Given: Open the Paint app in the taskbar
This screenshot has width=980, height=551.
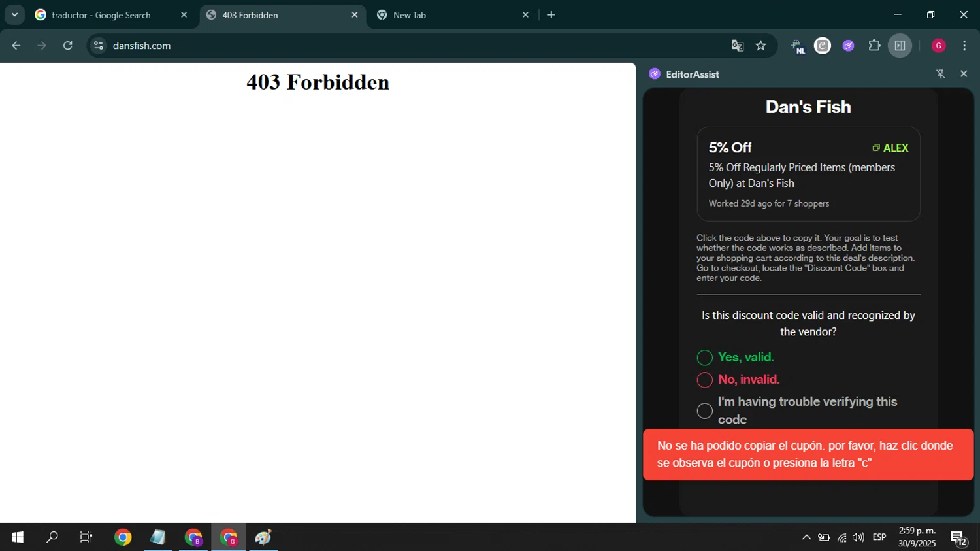Looking at the screenshot, I should (x=263, y=537).
